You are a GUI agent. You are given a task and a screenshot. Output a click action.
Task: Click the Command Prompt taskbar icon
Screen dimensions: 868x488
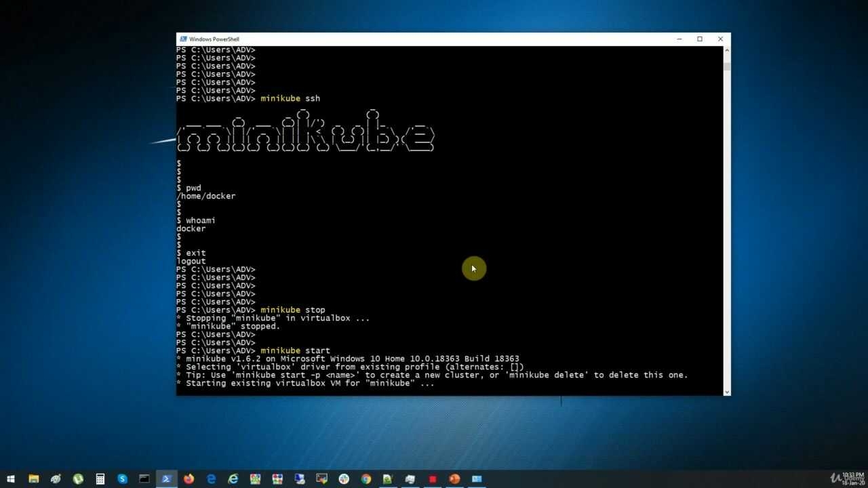[144, 479]
